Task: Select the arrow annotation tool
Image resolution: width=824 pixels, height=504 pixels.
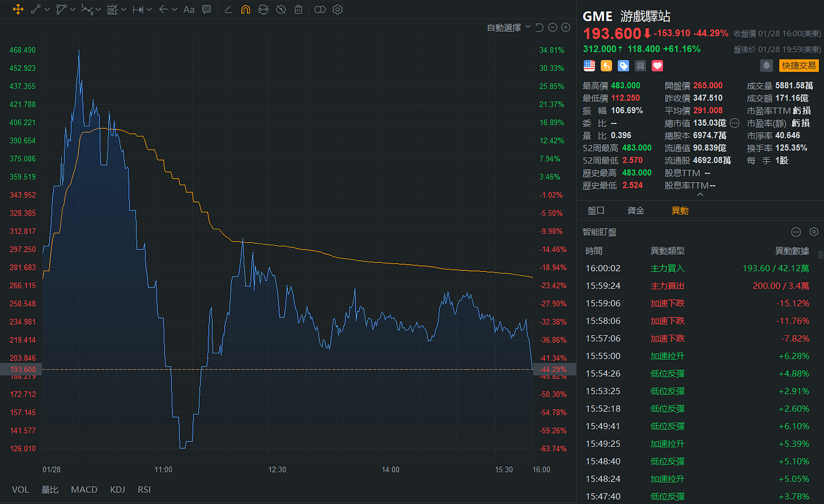Action: tap(164, 9)
